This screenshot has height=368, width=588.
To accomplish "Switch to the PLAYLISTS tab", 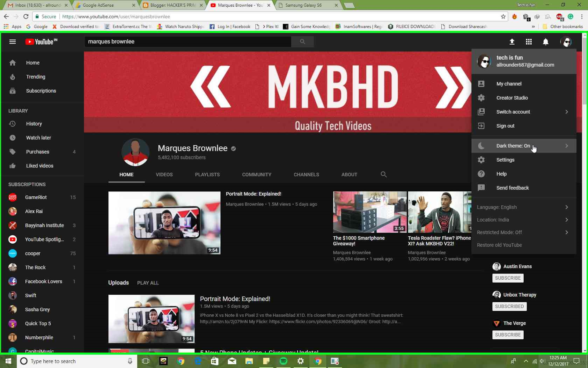I will point(207,174).
